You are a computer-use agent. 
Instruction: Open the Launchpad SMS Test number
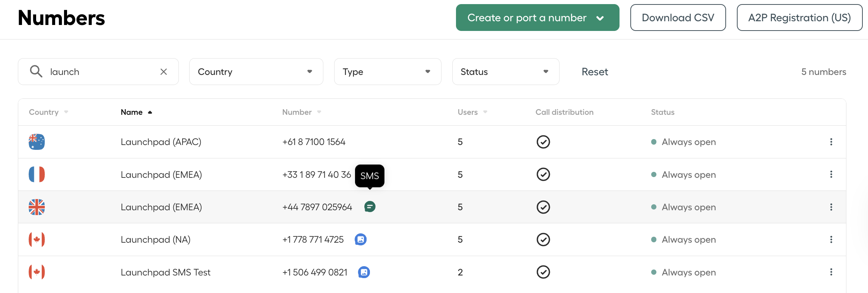(165, 272)
